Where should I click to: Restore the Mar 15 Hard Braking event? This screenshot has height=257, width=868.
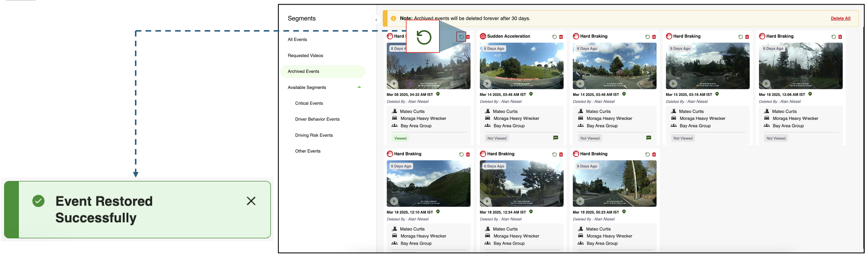coord(740,37)
